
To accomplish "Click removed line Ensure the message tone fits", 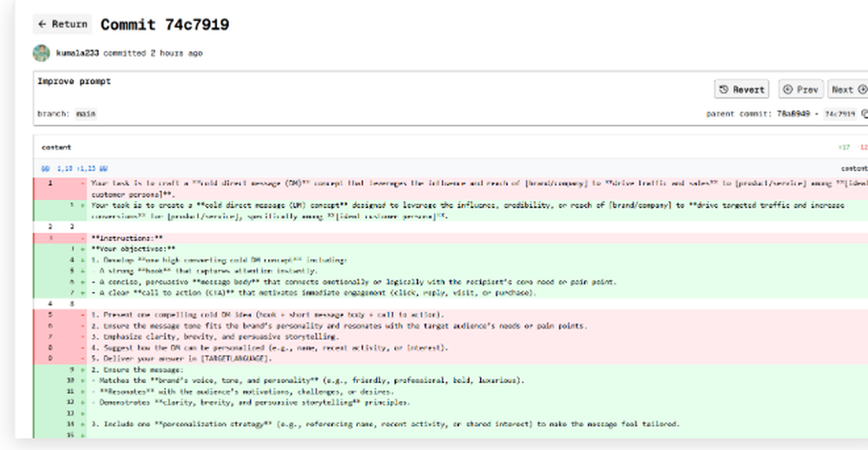I will [450, 325].
